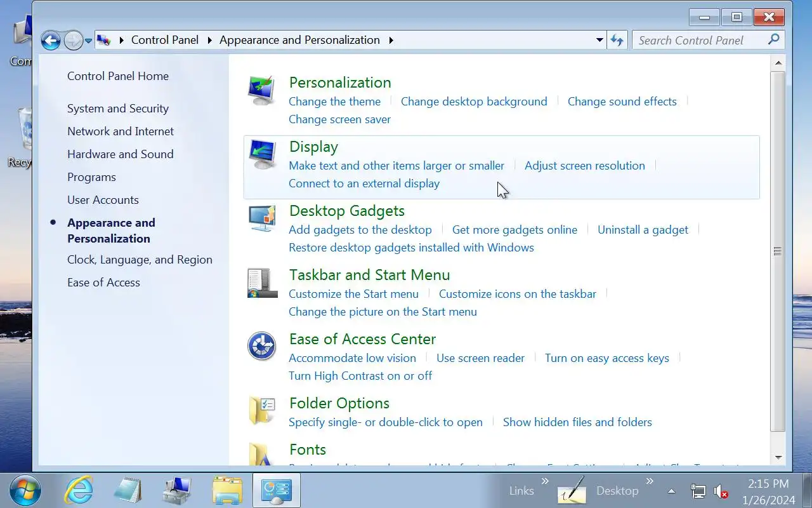Expand the arrow after Control Panel breadcrumb
The image size is (812, 508).
pyautogui.click(x=209, y=40)
